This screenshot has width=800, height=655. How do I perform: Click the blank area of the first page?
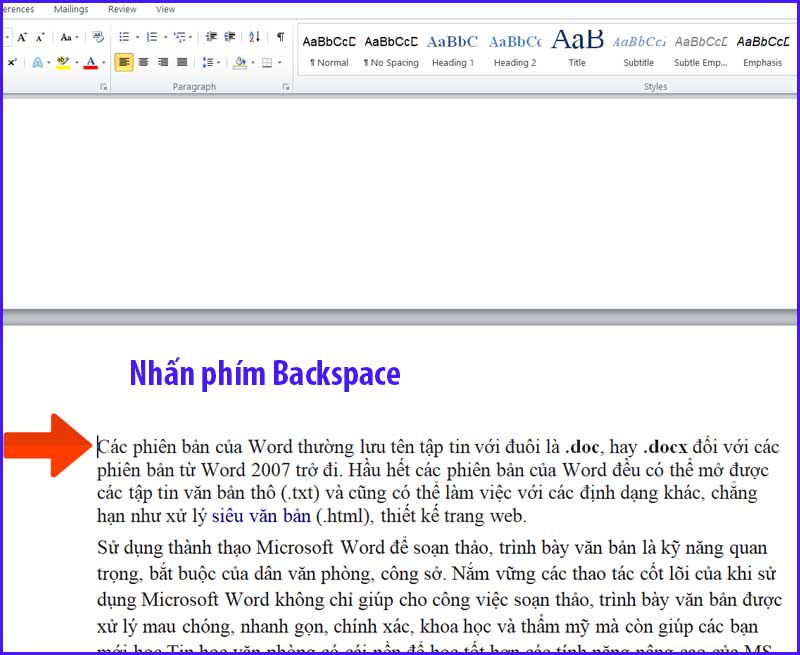click(398, 204)
